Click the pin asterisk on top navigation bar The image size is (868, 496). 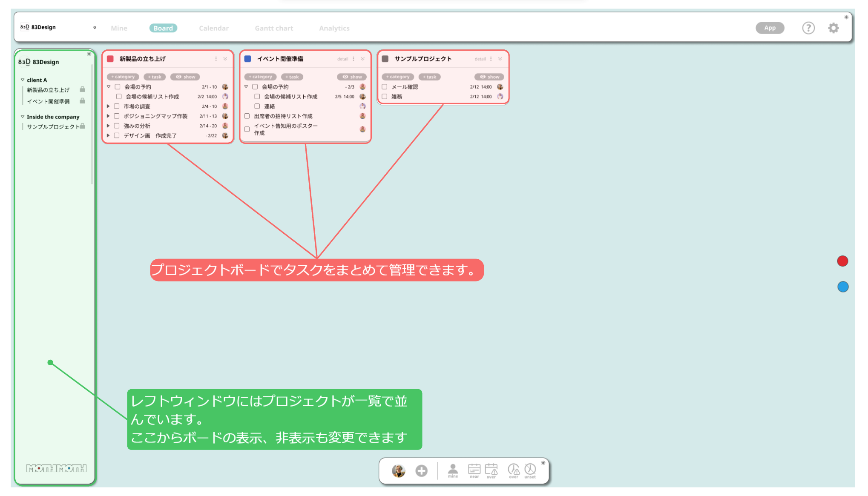pos(846,17)
